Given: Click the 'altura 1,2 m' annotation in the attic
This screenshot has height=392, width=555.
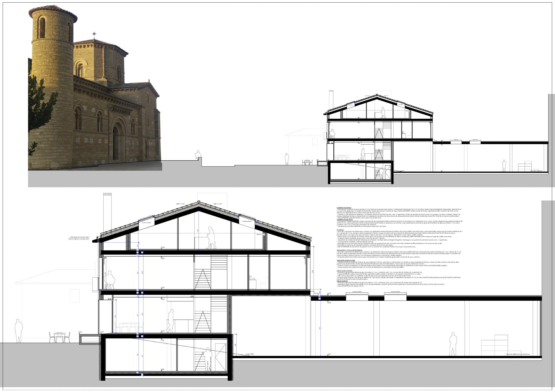Looking at the screenshot, I should [x=261, y=234].
